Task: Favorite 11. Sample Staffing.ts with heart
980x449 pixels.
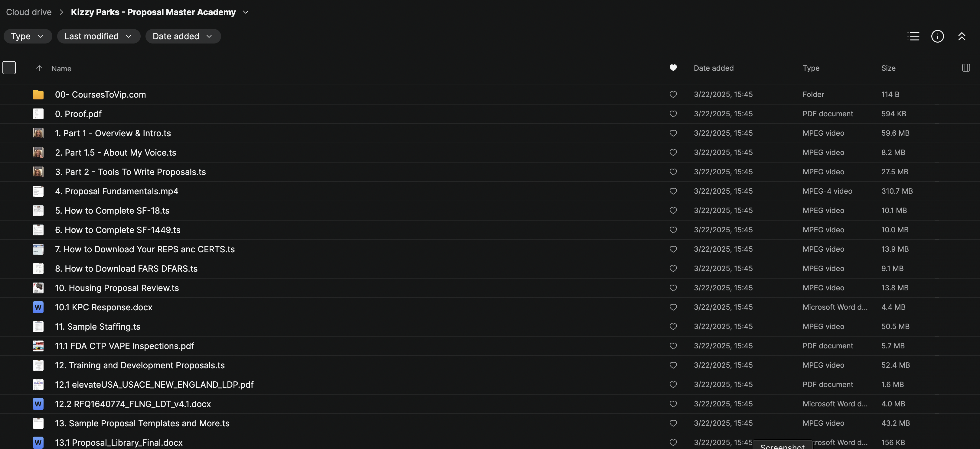Action: tap(673, 327)
